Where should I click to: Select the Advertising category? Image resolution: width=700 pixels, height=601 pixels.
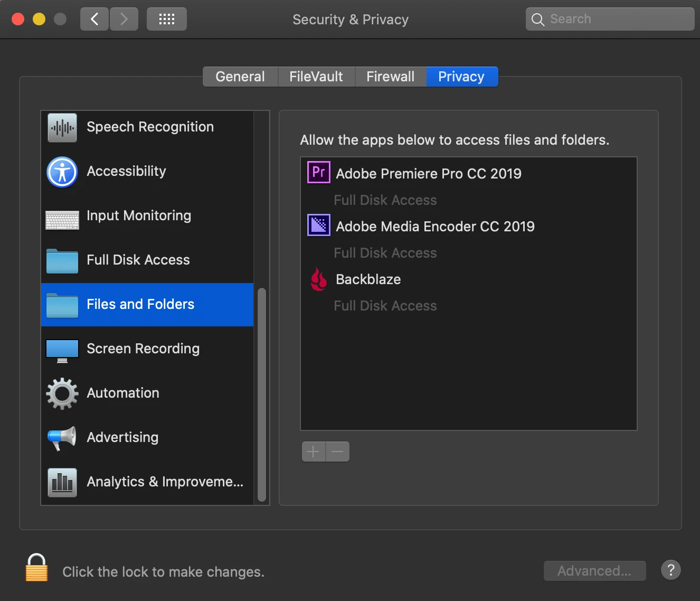click(147, 438)
